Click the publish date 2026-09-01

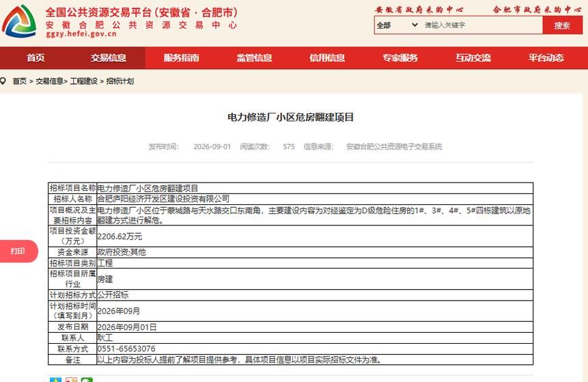212,147
